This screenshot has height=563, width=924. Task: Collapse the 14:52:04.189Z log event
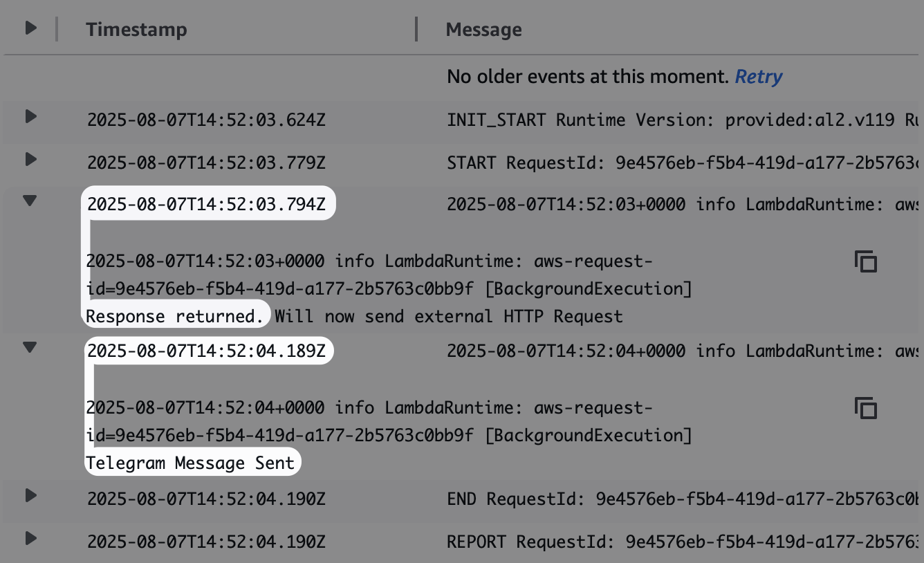(30, 347)
